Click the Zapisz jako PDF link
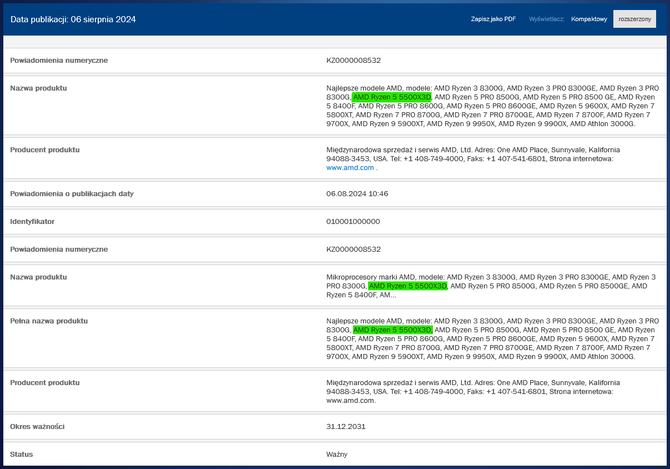The width and height of the screenshot is (670, 469). pos(493,19)
